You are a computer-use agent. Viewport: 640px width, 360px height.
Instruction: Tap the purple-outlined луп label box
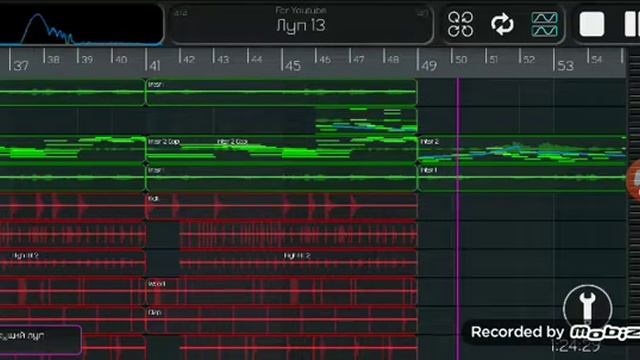click(40, 339)
